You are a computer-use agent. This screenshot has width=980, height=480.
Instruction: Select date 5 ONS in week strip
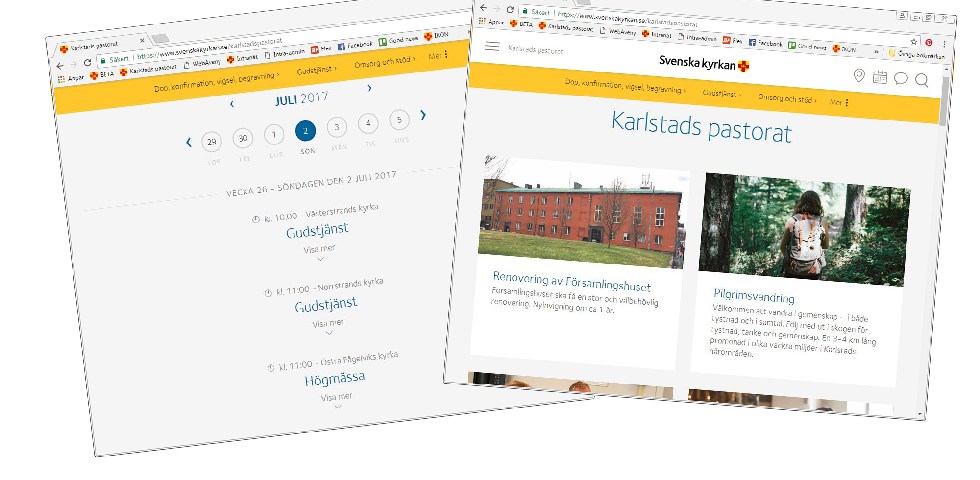[399, 120]
